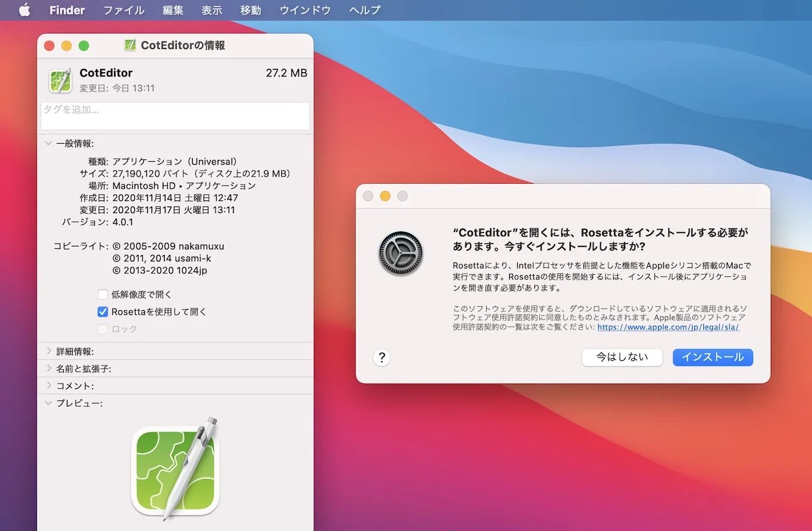Enable 低解像度で開く checkbox
This screenshot has height=531, width=812.
[103, 294]
